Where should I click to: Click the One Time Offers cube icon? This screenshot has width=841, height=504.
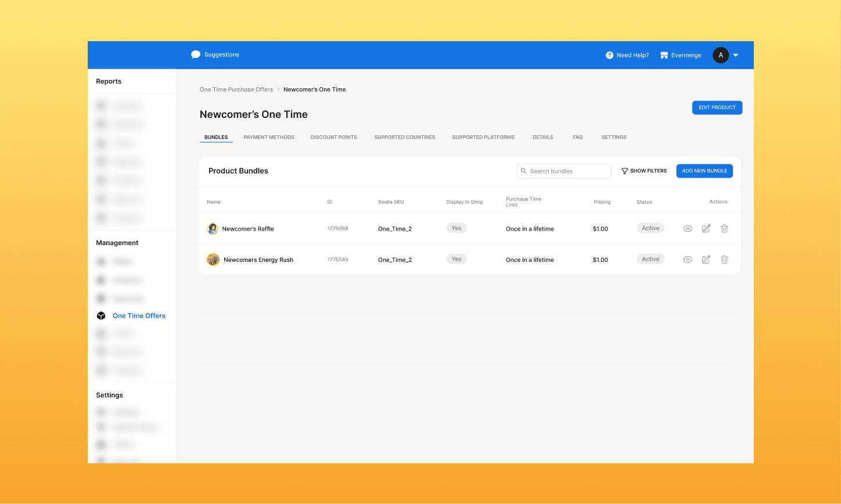click(x=101, y=316)
